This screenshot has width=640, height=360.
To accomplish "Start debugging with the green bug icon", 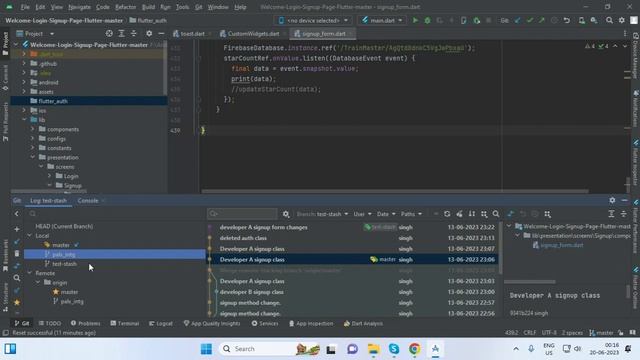I will [427, 20].
